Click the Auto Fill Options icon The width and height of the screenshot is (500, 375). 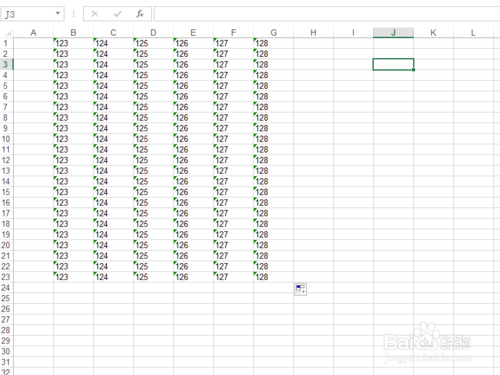pos(300,289)
